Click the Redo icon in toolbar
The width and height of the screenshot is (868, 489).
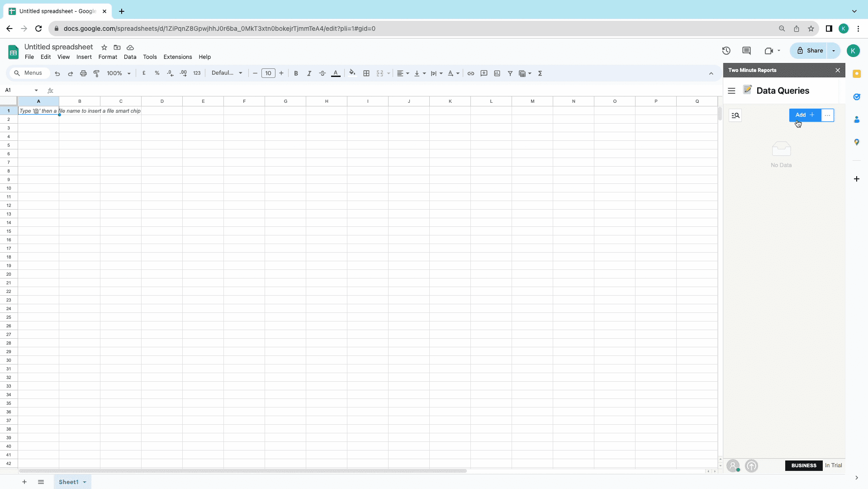(71, 73)
